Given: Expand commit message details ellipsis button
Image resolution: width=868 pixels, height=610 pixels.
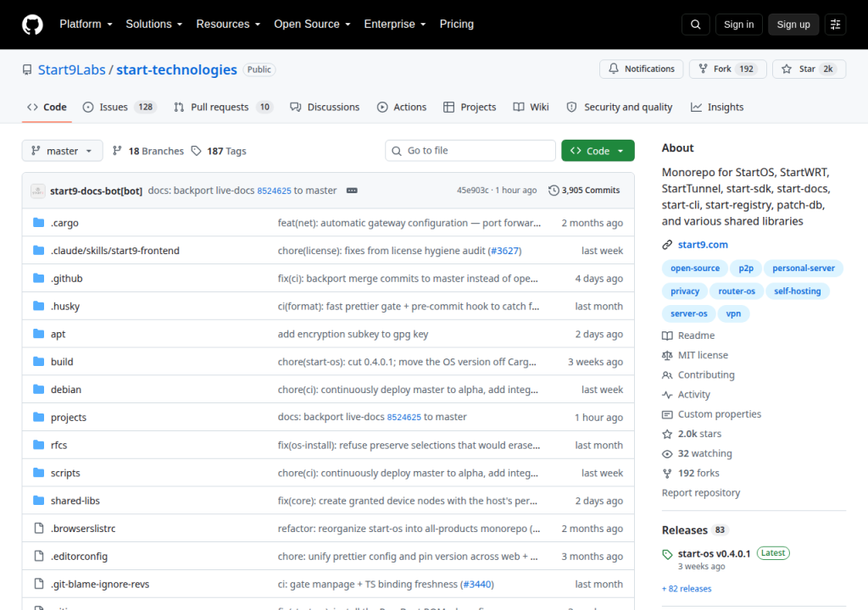Looking at the screenshot, I should 352,191.
